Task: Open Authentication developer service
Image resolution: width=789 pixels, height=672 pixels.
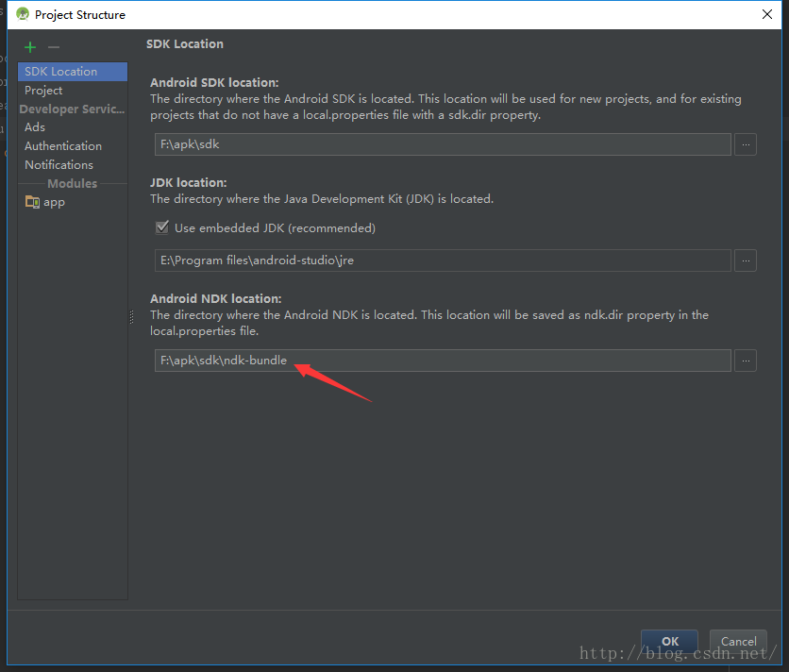Action: 73,146
